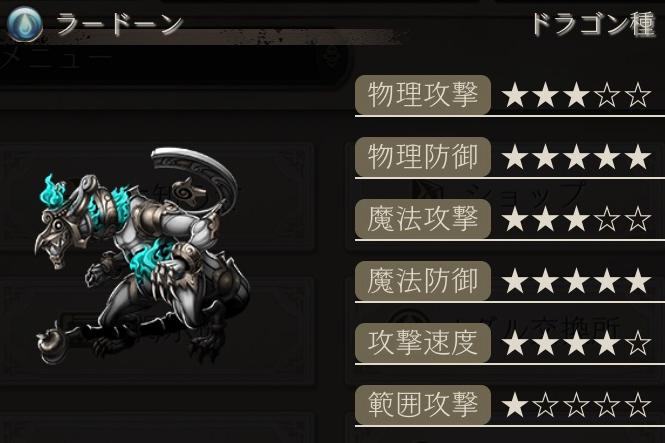Screen dimensions: 665x443
Task: Click the 攻撃速度 stat label
Action: [x=423, y=343]
